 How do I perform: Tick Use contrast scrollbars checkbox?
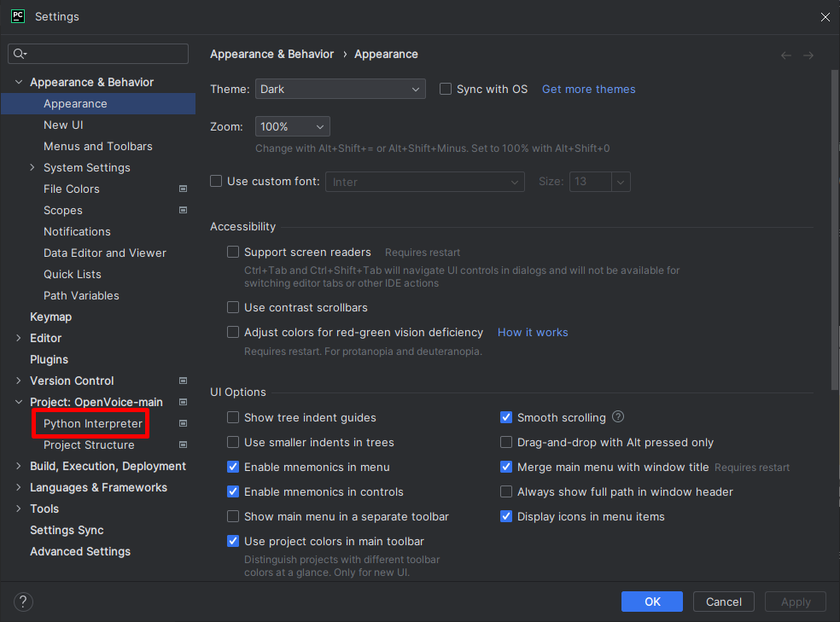pos(233,307)
